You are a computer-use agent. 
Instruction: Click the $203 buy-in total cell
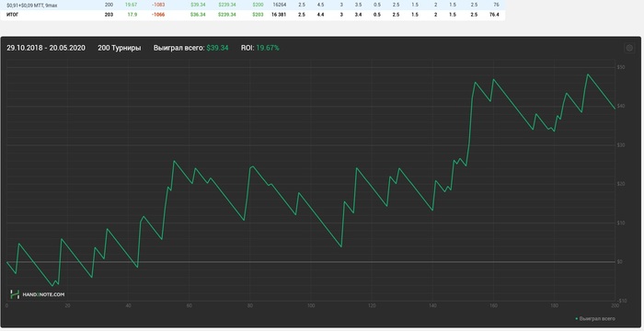[x=258, y=15]
